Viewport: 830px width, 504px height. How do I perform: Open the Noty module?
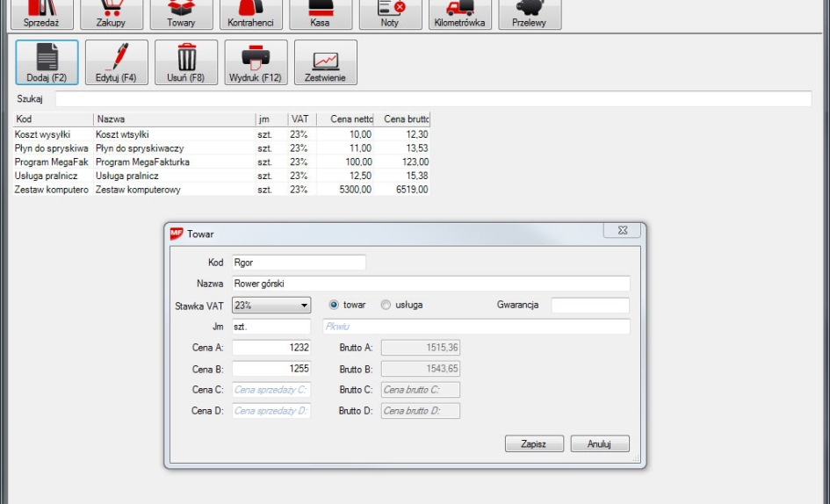[x=389, y=14]
